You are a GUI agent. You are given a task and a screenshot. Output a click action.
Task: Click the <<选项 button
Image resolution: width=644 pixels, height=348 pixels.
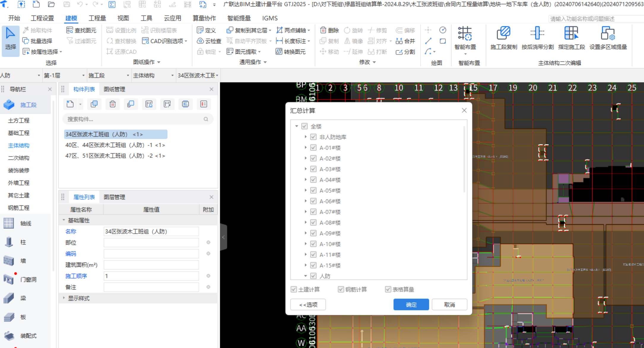tap(308, 305)
